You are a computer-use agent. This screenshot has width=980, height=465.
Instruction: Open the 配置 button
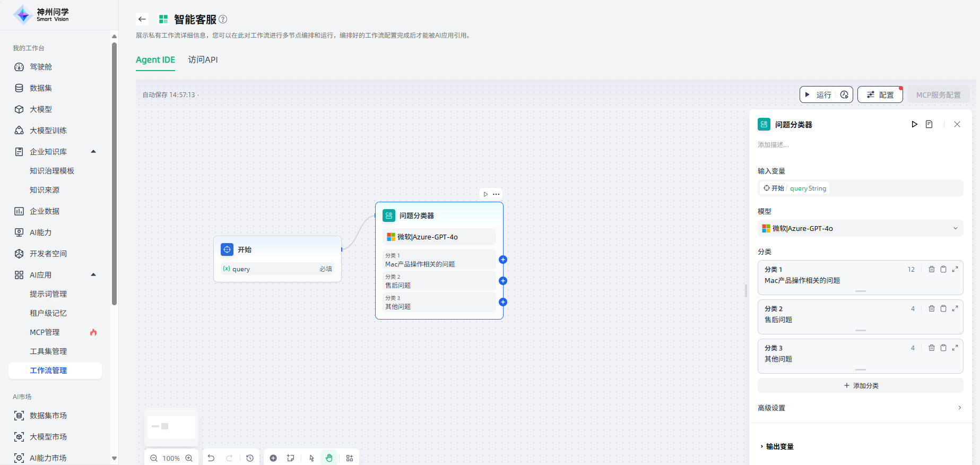(x=880, y=94)
